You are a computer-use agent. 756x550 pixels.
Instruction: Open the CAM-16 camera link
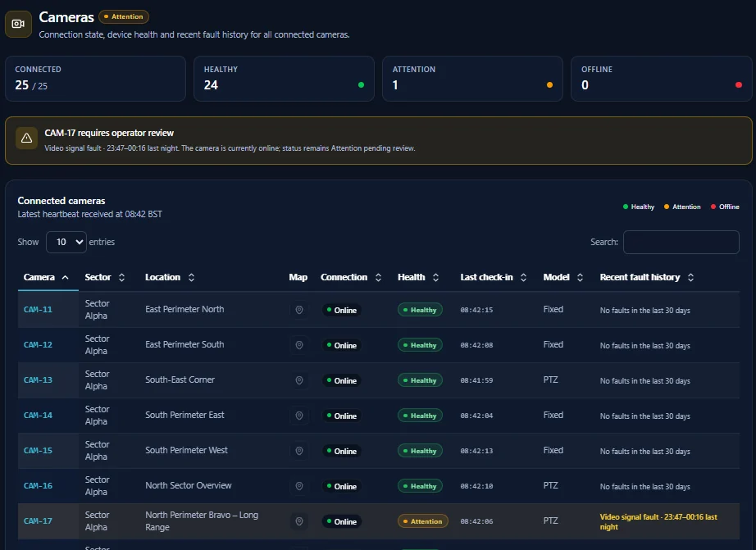pos(38,485)
